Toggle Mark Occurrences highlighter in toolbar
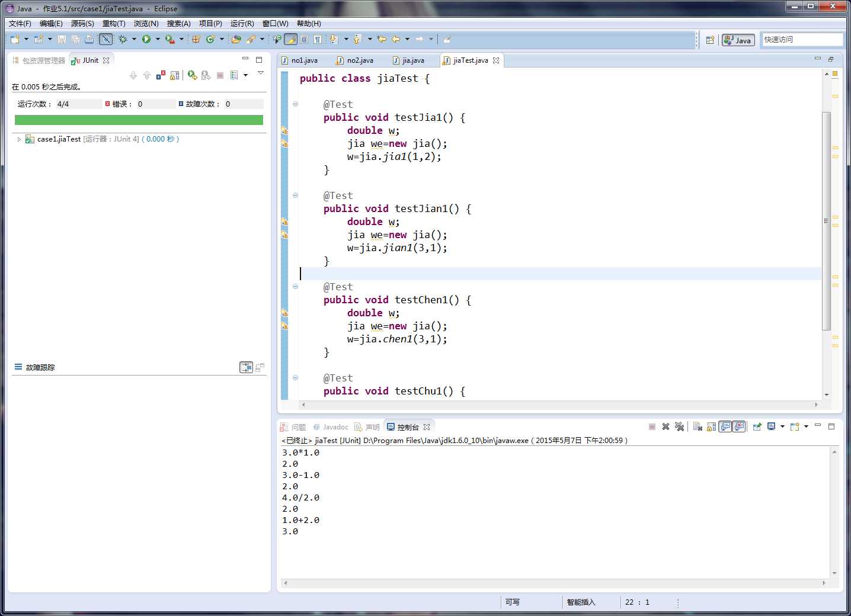The image size is (851, 616). (x=290, y=39)
